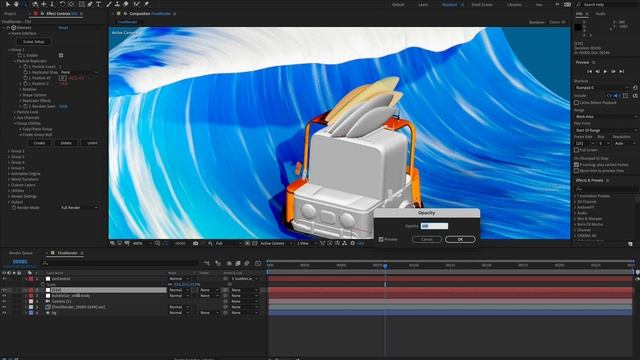The height and width of the screenshot is (360, 640).
Task: Step forward one frame in Preview panel
Action: (x=613, y=71)
